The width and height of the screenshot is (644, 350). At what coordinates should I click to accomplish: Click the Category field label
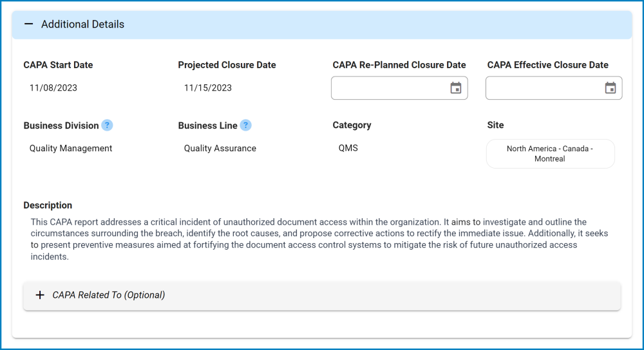tap(352, 125)
